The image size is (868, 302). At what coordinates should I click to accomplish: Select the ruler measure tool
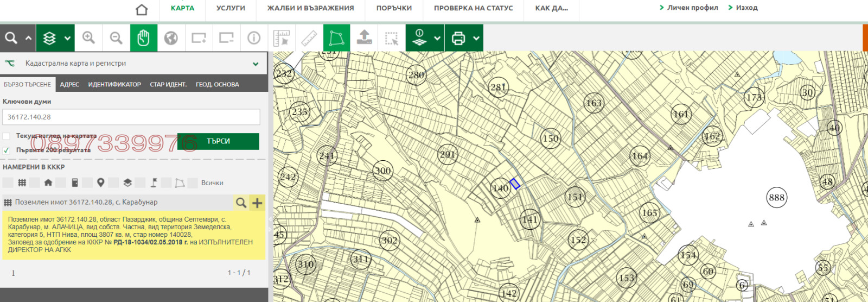309,38
